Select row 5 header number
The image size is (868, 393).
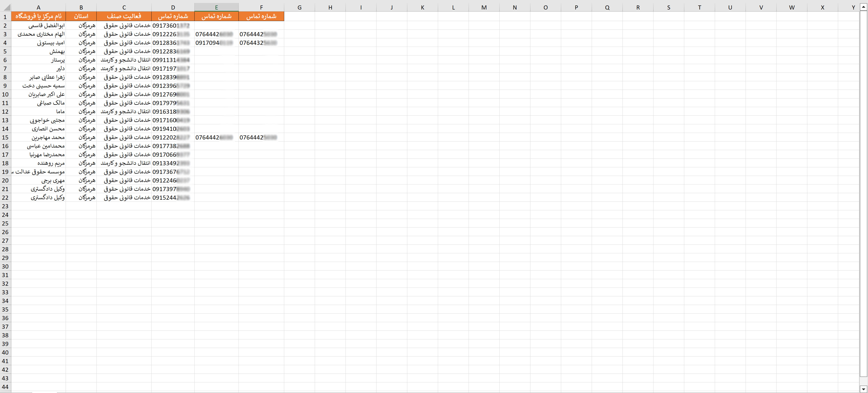pyautogui.click(x=5, y=51)
